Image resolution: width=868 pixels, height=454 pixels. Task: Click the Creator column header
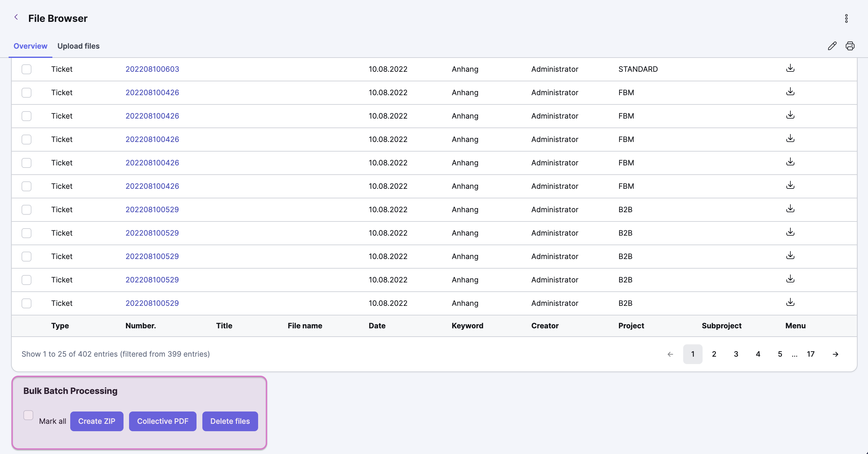click(545, 326)
